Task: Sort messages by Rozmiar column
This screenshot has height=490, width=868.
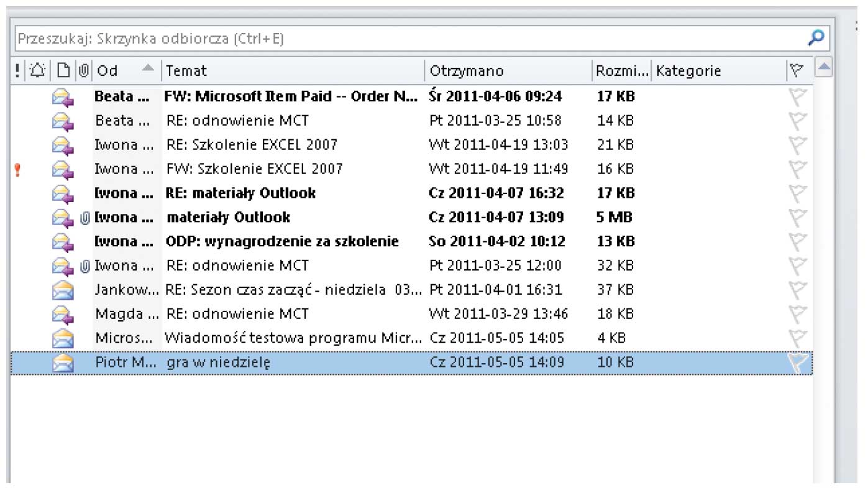Action: (621, 71)
